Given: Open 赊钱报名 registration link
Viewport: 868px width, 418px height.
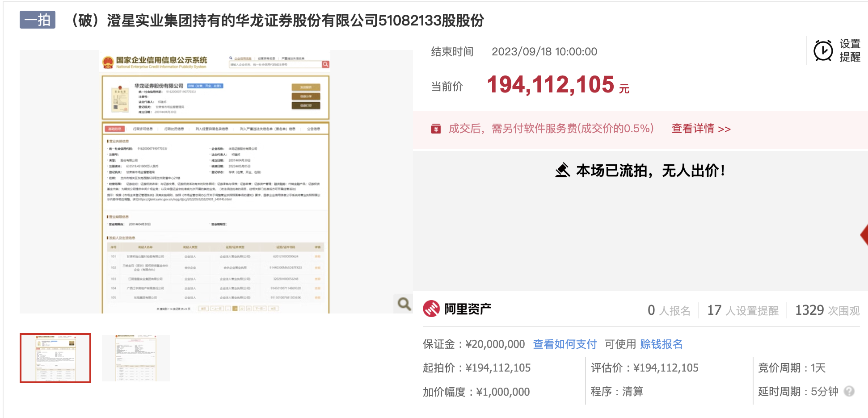Looking at the screenshot, I should tap(662, 344).
